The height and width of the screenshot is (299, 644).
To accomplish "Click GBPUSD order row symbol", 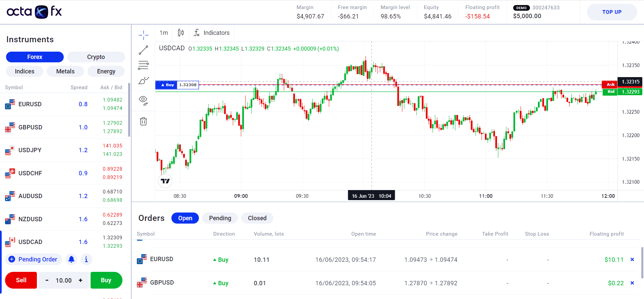I will tap(162, 283).
